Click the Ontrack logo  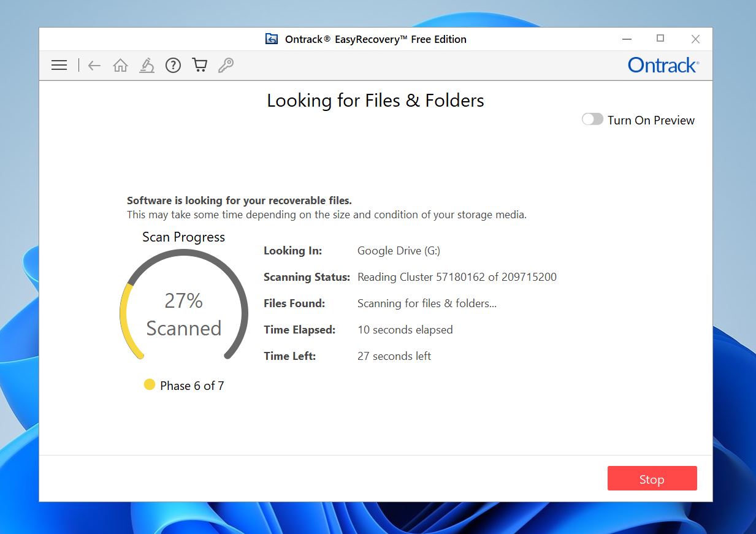(663, 65)
